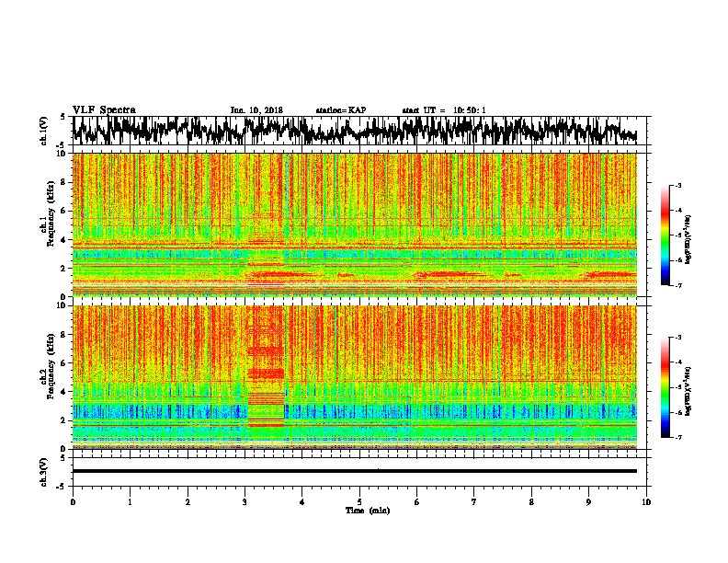Click time axis tick label "0"
This screenshot has height=563, width=728.
73,502
